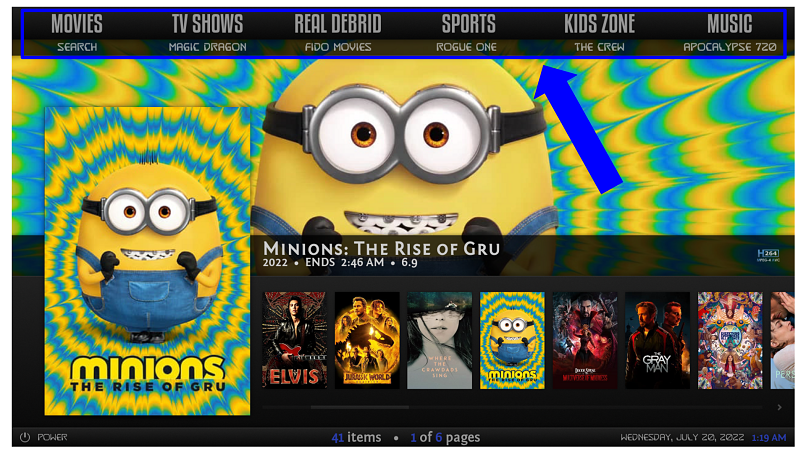Open Apocalypse 720 submenu item

tap(729, 47)
